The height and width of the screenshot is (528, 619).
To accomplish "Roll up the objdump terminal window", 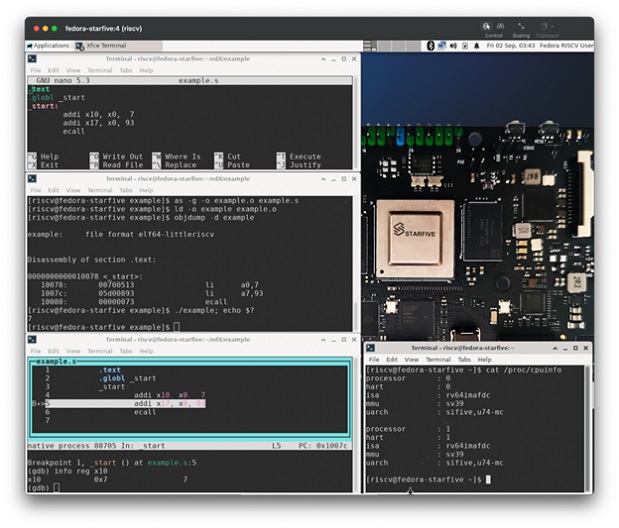I will point(323,179).
